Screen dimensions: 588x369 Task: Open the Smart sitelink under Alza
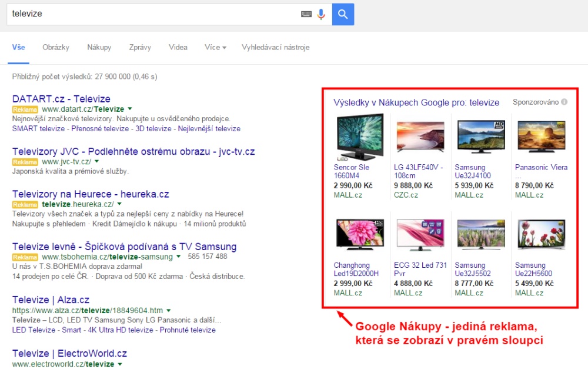click(x=71, y=330)
